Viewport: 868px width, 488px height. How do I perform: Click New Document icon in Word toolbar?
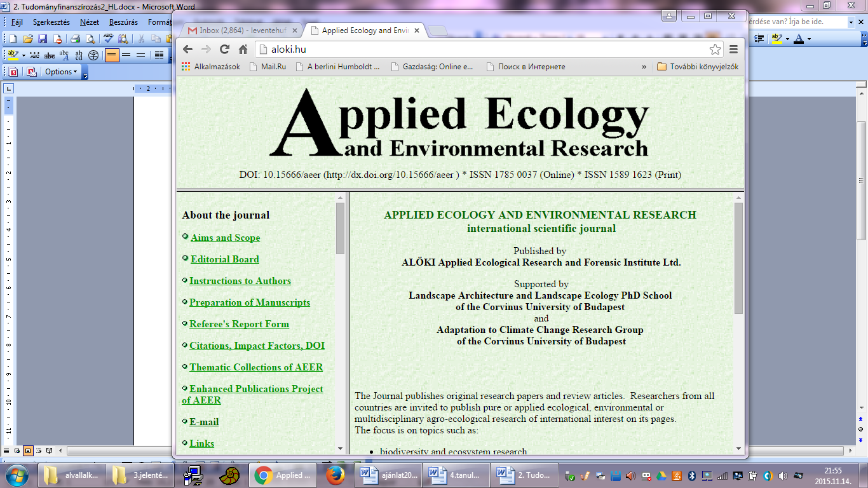[x=13, y=39]
